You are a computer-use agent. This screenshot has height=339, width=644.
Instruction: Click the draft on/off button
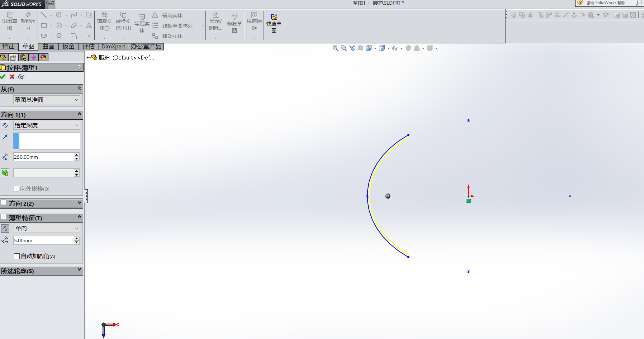(x=5, y=173)
